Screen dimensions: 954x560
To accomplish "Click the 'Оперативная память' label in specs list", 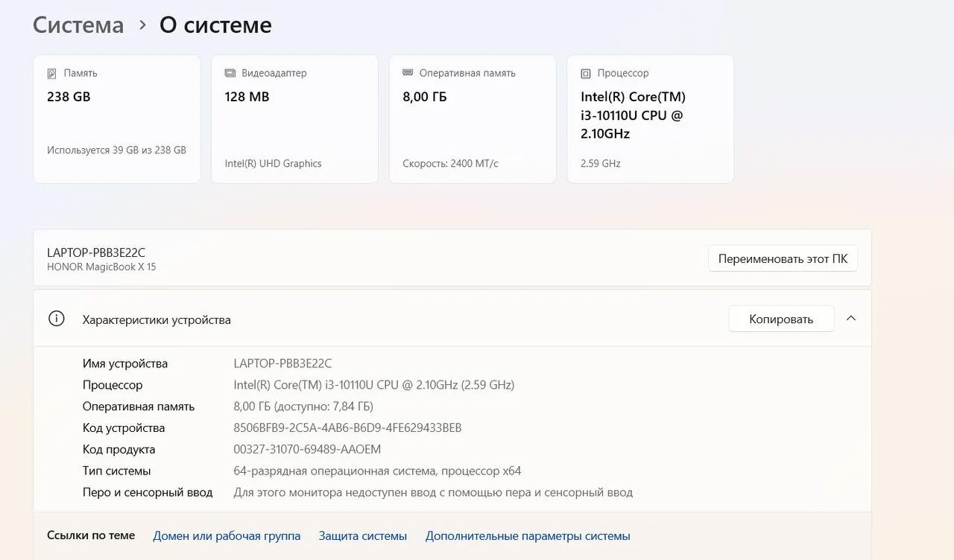I will coord(139,407).
